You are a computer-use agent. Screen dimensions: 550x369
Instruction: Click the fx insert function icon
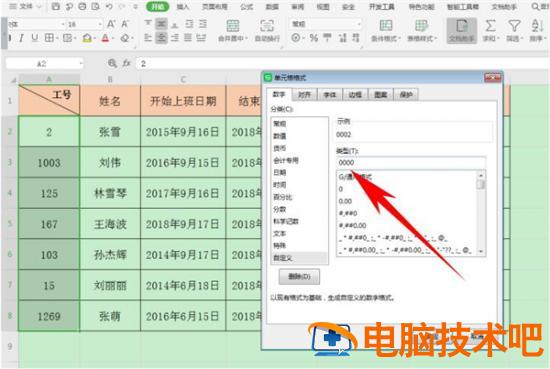pos(126,63)
